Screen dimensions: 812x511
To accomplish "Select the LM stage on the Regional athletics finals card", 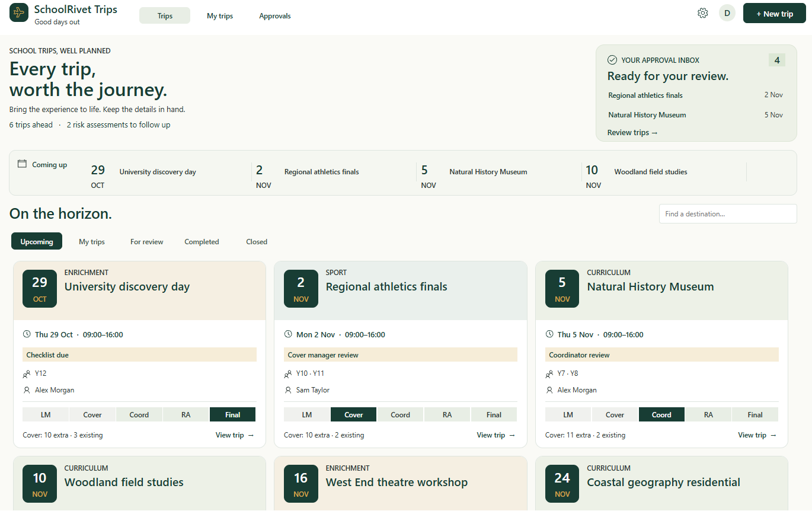I will point(307,414).
